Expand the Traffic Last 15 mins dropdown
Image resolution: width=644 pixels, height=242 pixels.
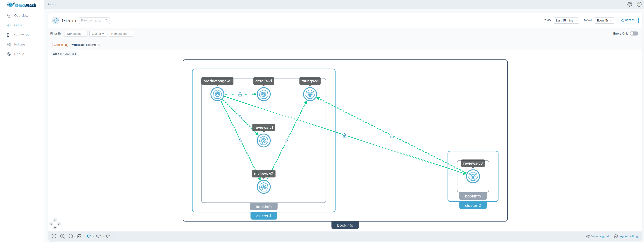(566, 21)
